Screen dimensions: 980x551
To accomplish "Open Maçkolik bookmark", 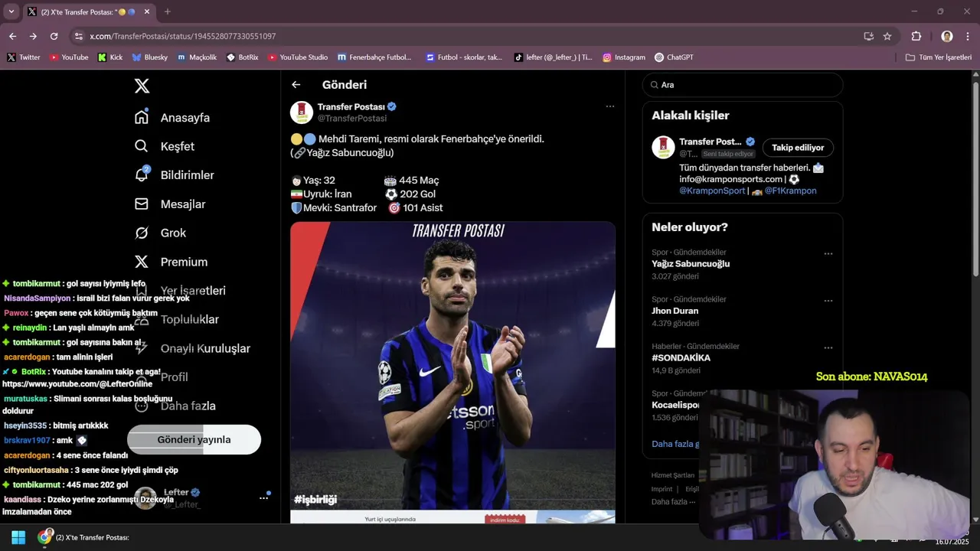I will tap(198, 57).
